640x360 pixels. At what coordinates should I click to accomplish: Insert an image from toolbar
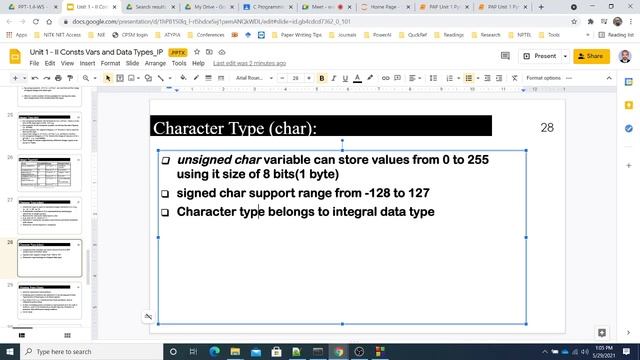click(x=131, y=78)
